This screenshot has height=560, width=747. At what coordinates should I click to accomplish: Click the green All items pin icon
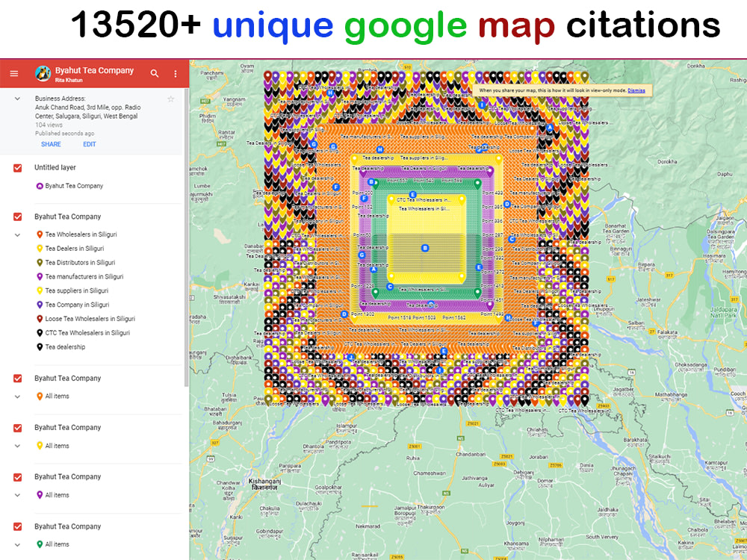[40, 544]
